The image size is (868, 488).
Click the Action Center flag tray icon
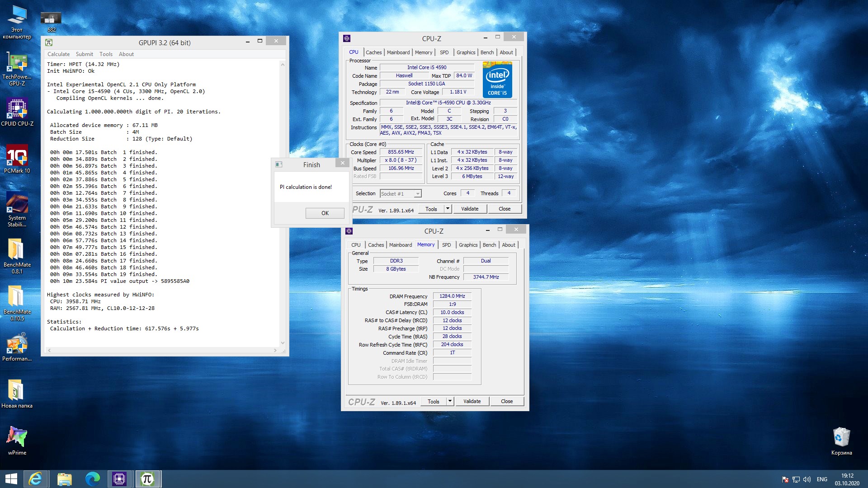click(x=785, y=479)
